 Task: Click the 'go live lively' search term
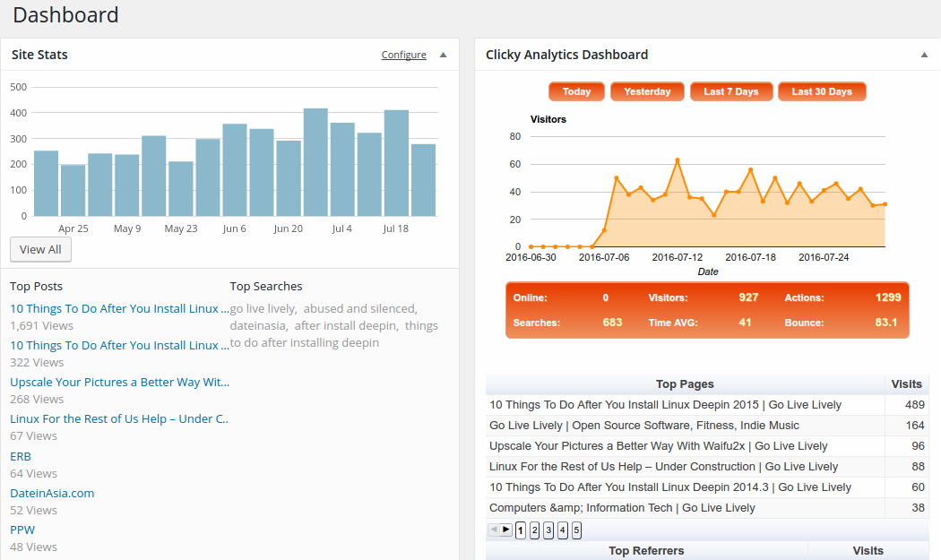click(x=263, y=307)
